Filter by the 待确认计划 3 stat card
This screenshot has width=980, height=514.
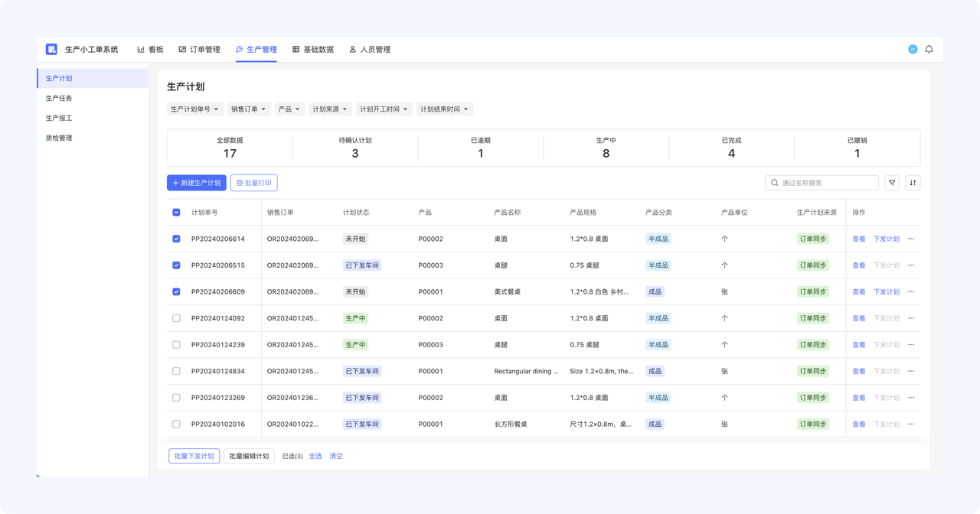coord(355,148)
